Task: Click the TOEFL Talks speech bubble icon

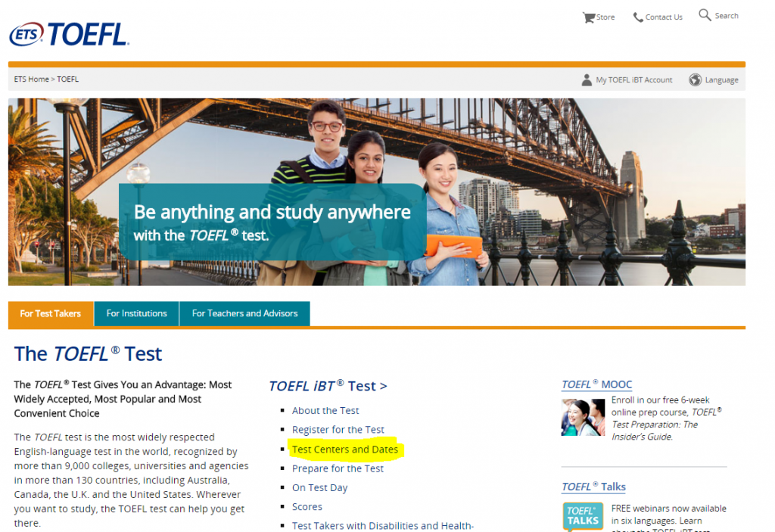Action: (582, 517)
